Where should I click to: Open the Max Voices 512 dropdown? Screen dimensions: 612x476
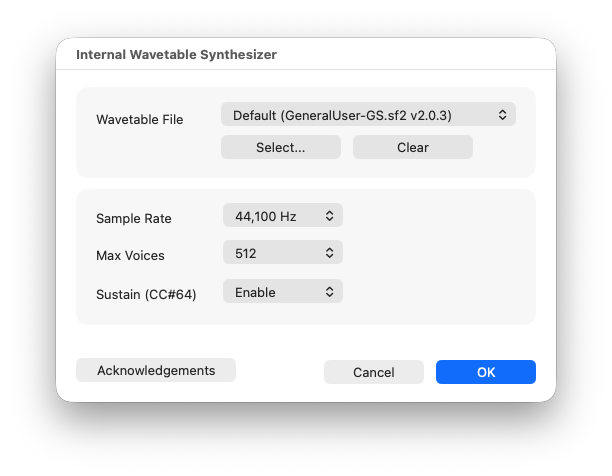283,252
